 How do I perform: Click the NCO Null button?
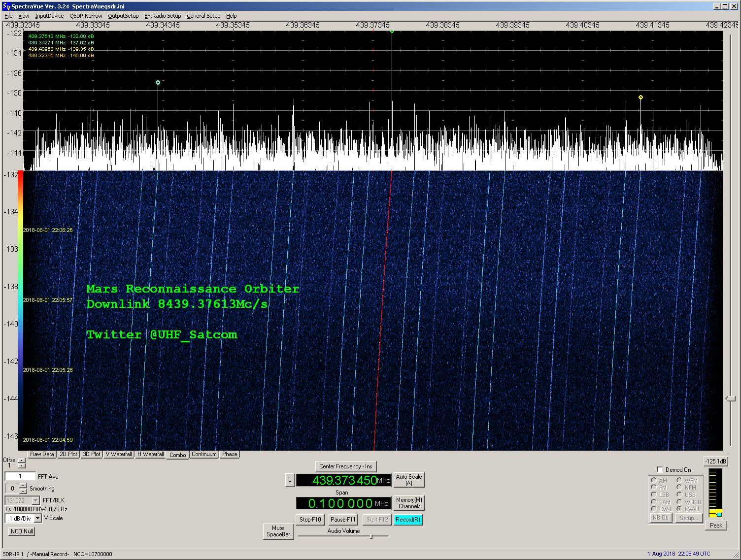click(x=21, y=531)
